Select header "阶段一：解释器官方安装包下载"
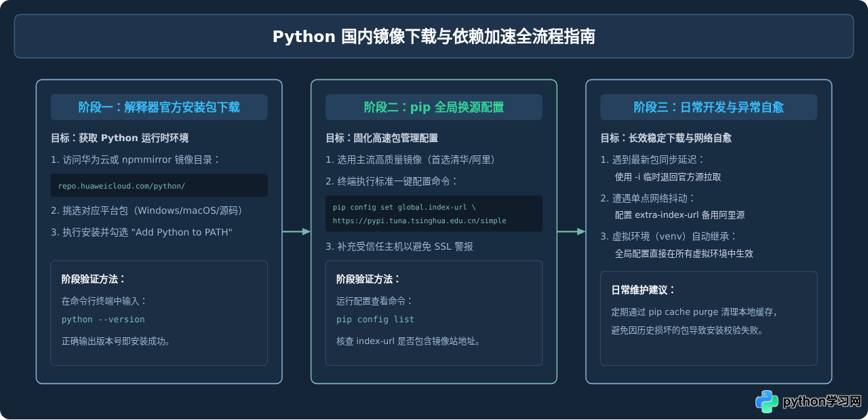This screenshot has width=868, height=420. [x=159, y=107]
